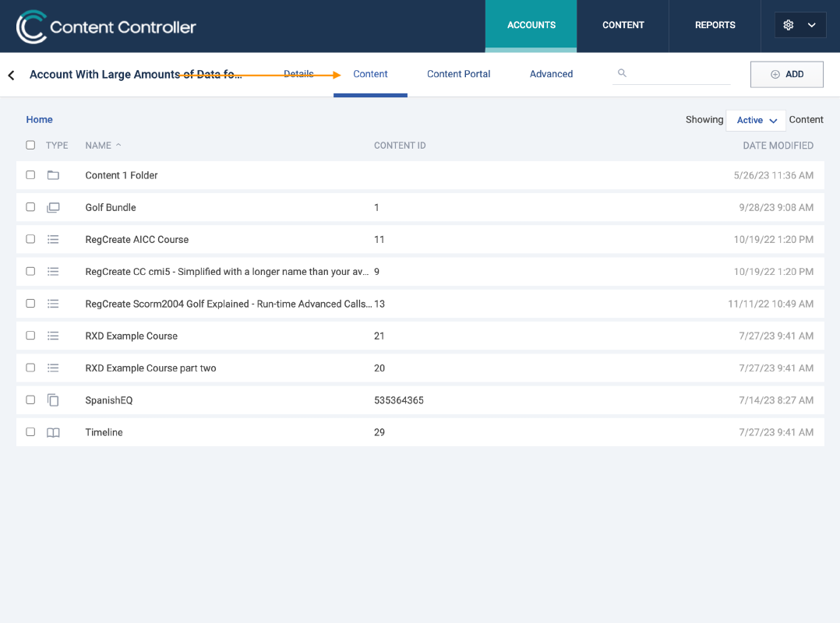Select the RXD Example Course part two checkbox
This screenshot has width=840, height=623.
[30, 368]
